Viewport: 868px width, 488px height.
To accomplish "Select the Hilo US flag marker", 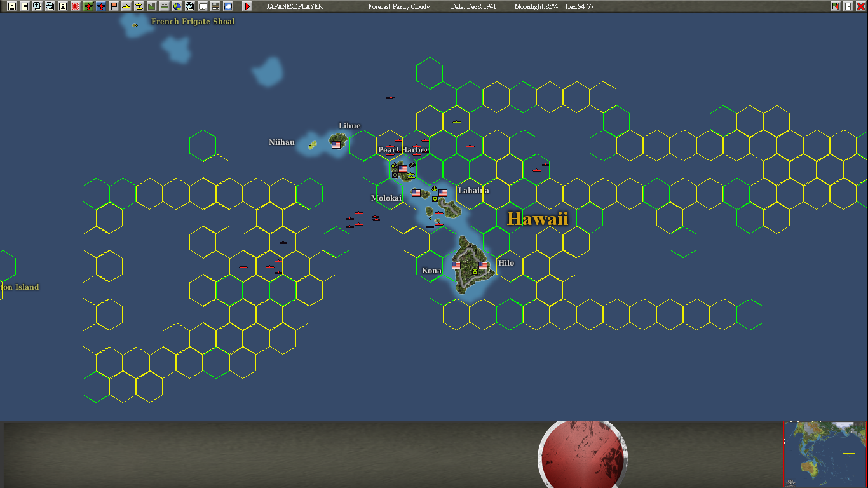I will click(483, 266).
